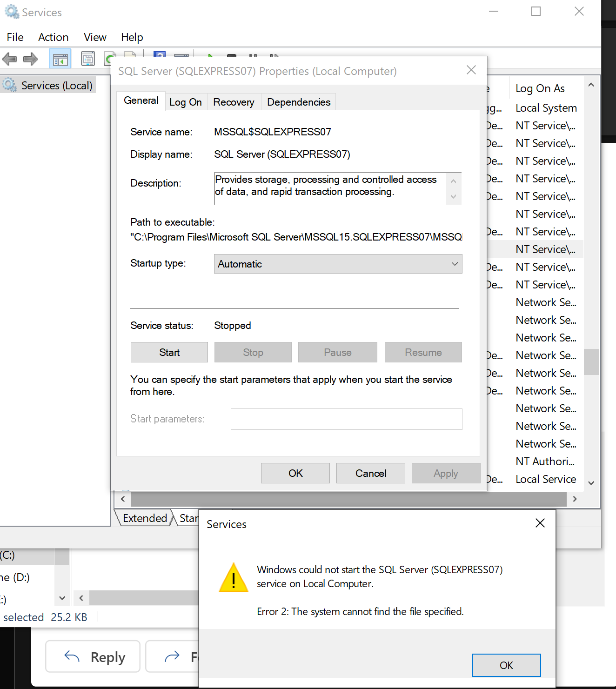Viewport: 616px width, 689px height.
Task: Click the Back arrow in Services toolbar
Action: click(10, 59)
